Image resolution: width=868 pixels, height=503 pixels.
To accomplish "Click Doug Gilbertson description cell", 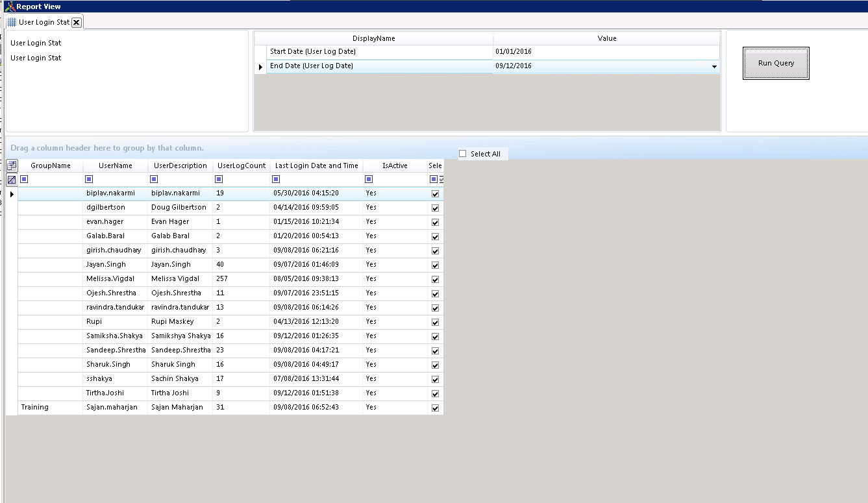I will pos(180,208).
